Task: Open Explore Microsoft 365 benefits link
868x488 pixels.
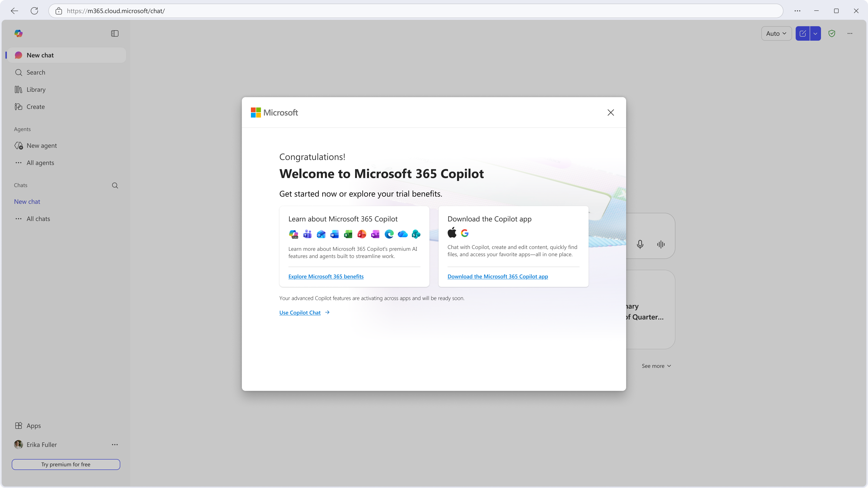Action: 326,277
